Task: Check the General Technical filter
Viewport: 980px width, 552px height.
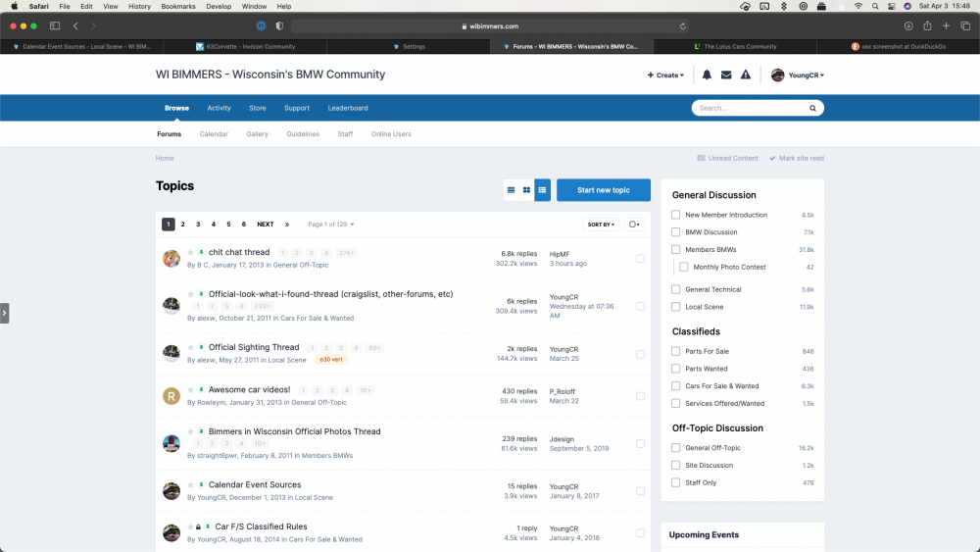Action: 675,289
